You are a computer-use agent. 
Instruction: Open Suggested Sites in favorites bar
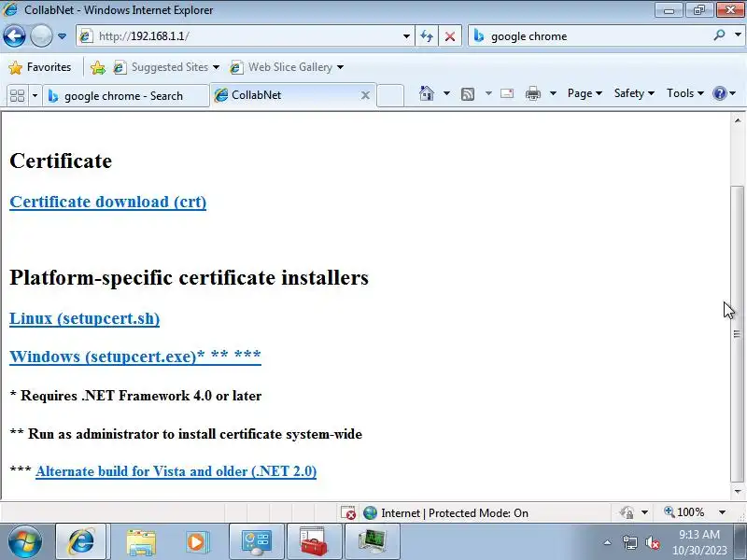click(x=167, y=67)
